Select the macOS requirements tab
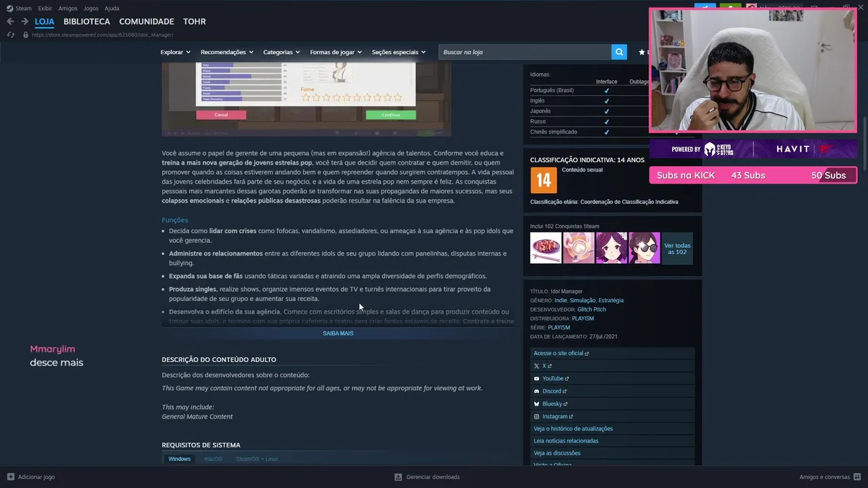The width and height of the screenshot is (868, 488). click(213, 459)
